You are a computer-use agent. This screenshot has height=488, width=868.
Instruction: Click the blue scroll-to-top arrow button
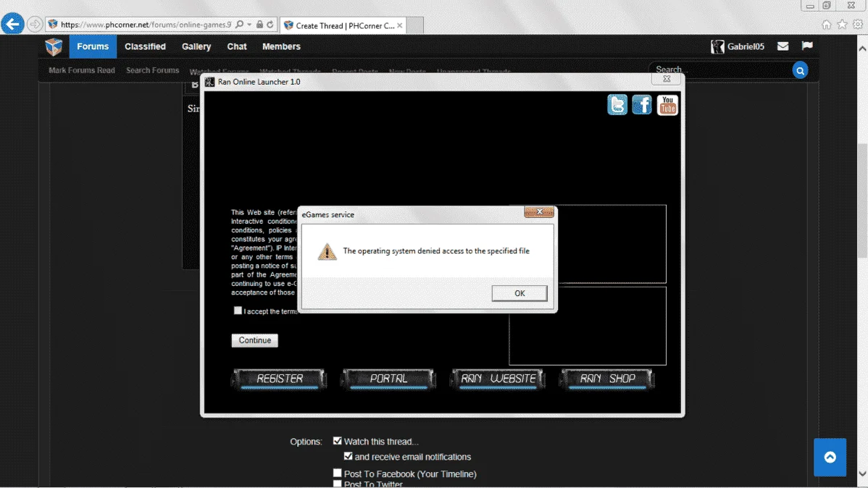pyautogui.click(x=830, y=457)
